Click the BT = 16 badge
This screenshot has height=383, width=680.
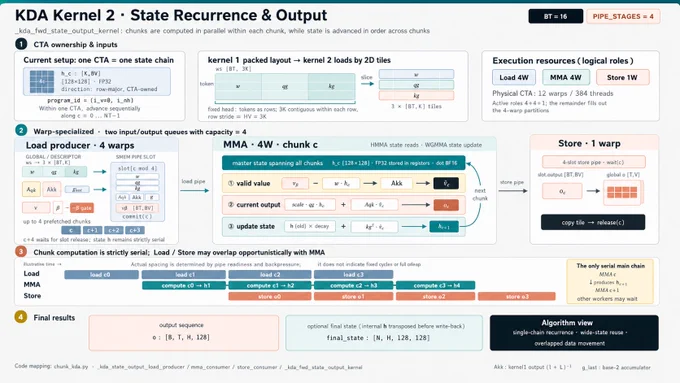coord(556,16)
